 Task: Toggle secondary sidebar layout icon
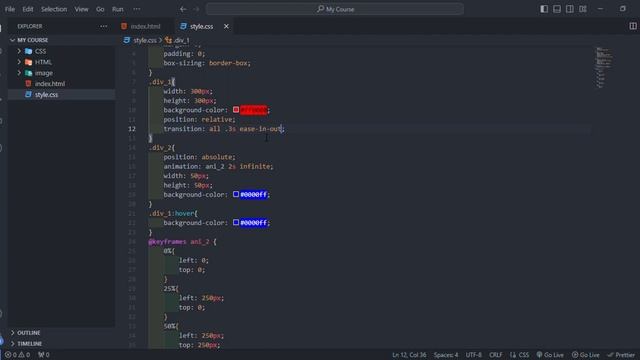tap(570, 9)
